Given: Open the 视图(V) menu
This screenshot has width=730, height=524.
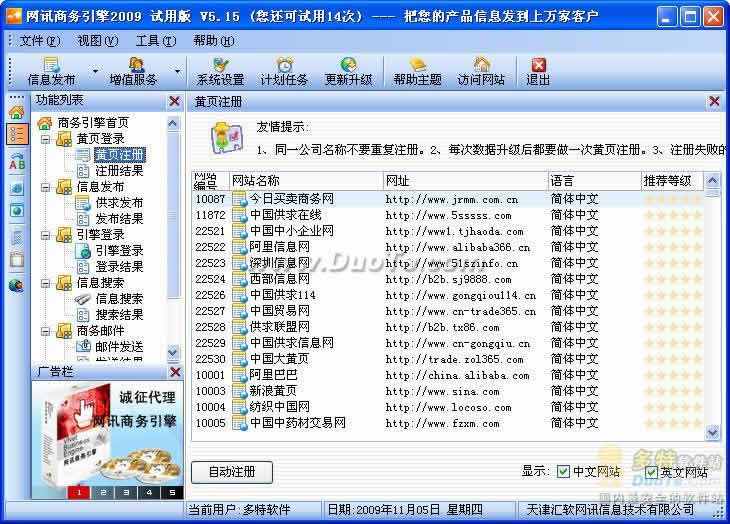Looking at the screenshot, I should click(98, 41).
